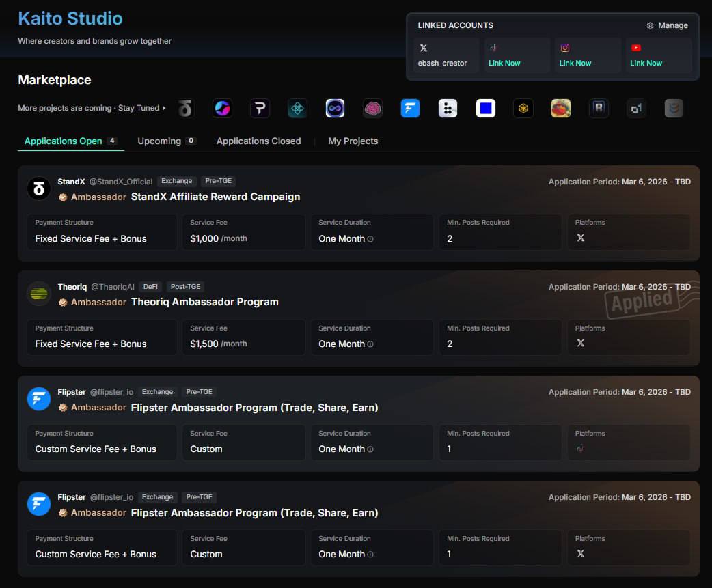Click the @TheoriqAI handle

tap(113, 287)
